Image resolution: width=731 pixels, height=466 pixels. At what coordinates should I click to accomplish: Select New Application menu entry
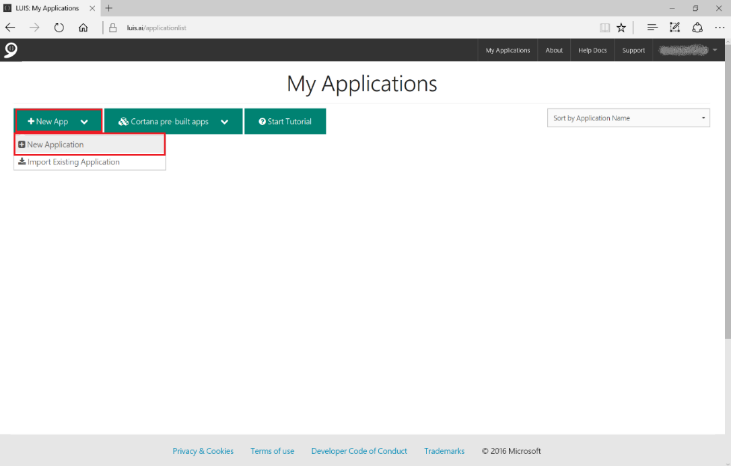[89, 145]
